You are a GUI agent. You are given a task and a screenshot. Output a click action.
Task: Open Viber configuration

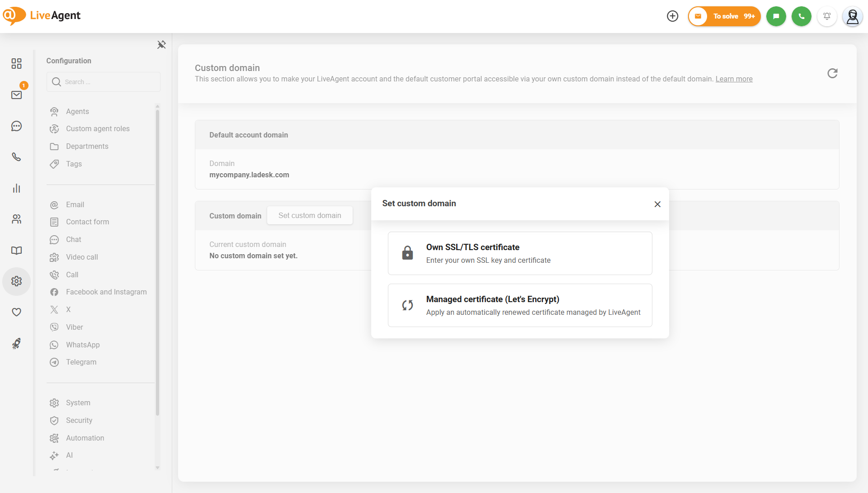tap(75, 327)
